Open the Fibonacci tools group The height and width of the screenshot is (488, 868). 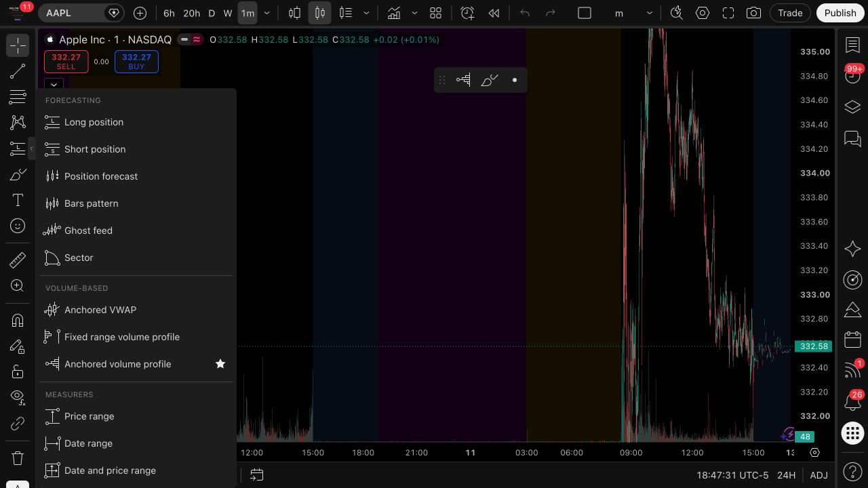tap(18, 97)
